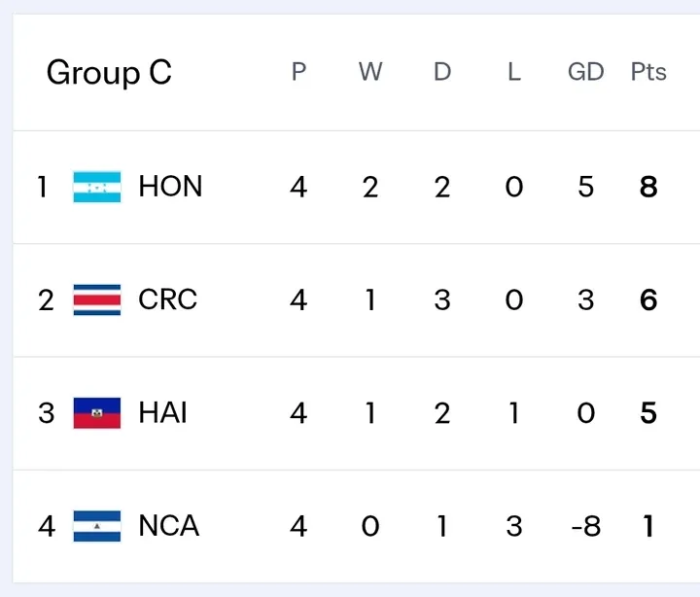Screen dimensions: 700x597
Task: Click Nicaragua goal difference -8
Action: point(585,526)
